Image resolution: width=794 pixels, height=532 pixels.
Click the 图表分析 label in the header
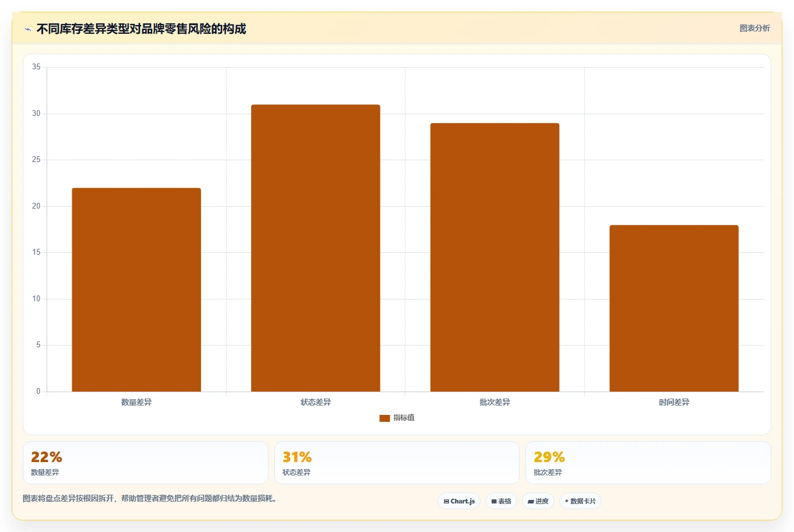(x=754, y=28)
